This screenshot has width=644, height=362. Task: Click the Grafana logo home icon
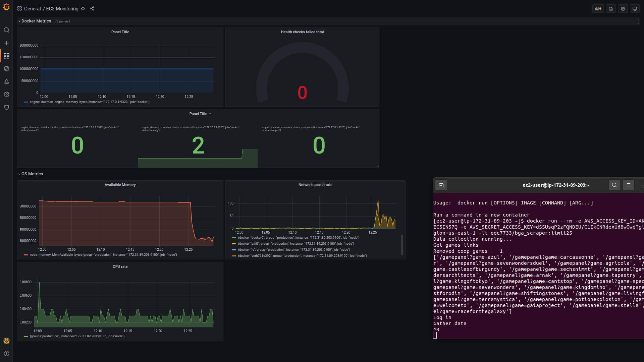pos(6,7)
